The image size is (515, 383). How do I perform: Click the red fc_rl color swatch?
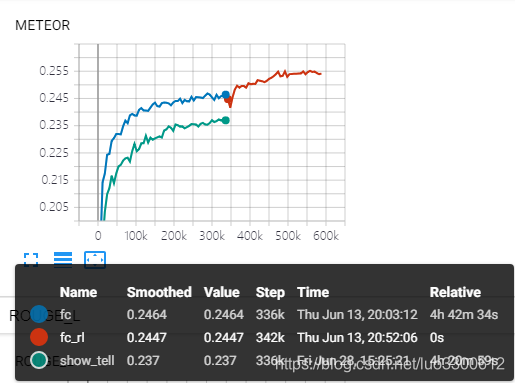click(x=39, y=337)
